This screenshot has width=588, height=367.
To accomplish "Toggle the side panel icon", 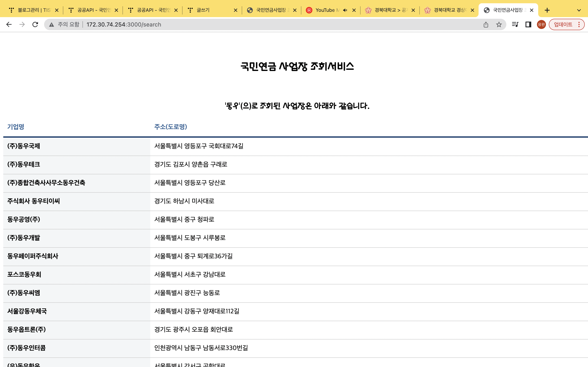I will [x=528, y=24].
